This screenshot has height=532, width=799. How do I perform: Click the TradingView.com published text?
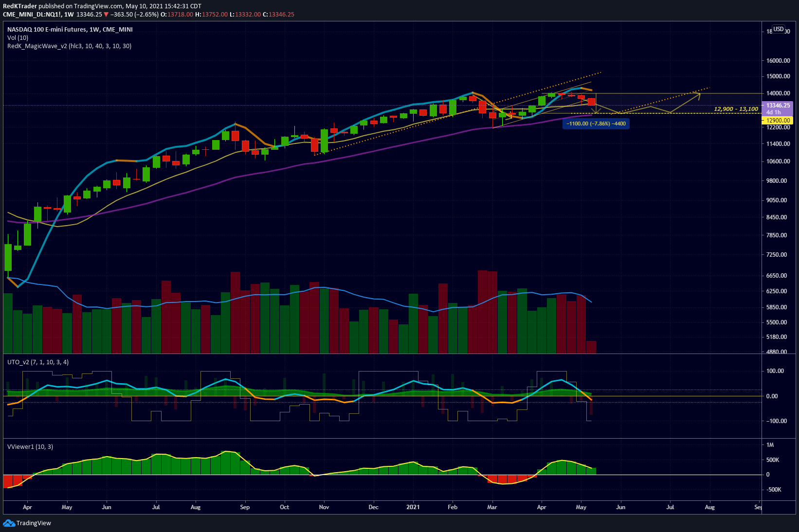(81, 6)
